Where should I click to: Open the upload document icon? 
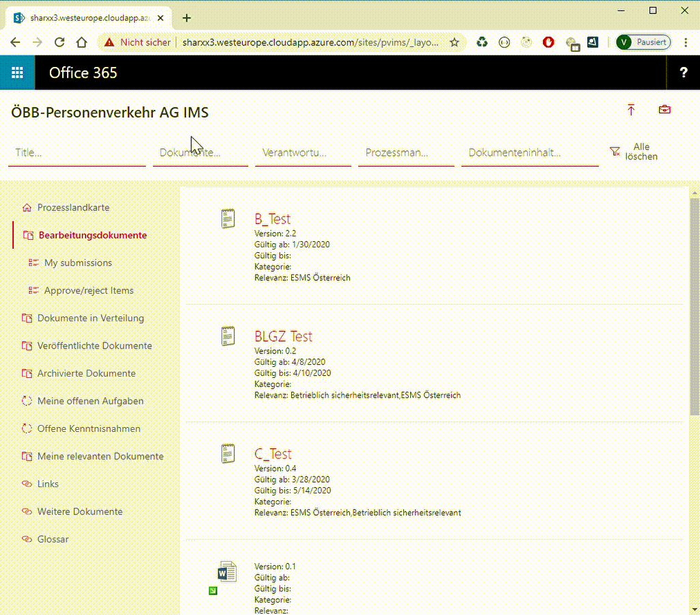630,109
